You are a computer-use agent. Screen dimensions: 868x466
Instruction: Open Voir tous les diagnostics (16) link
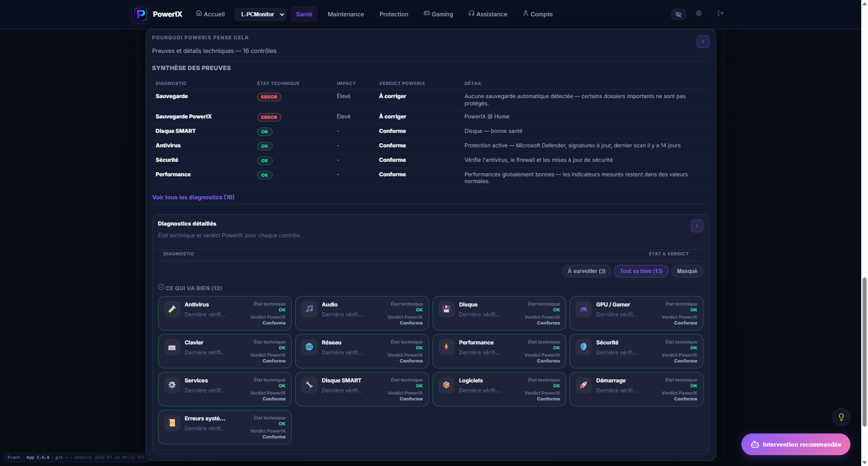(x=193, y=198)
